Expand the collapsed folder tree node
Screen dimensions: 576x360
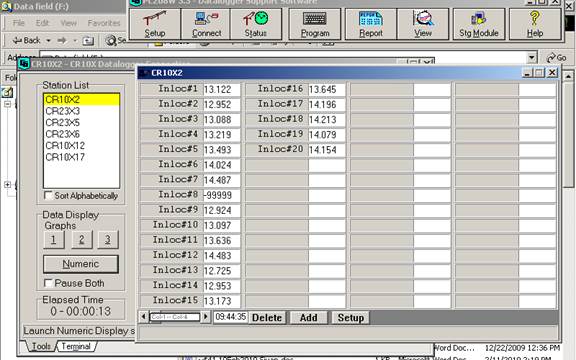7,184
